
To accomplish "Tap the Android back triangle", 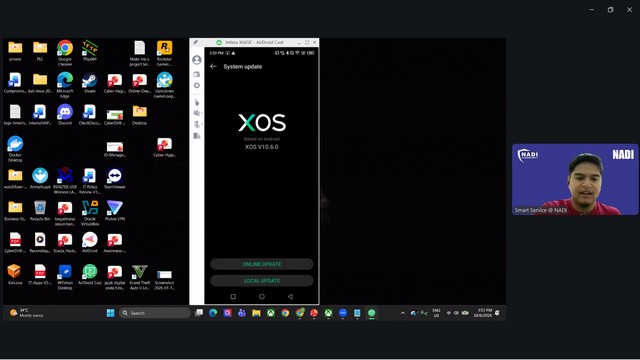I will click(x=290, y=296).
